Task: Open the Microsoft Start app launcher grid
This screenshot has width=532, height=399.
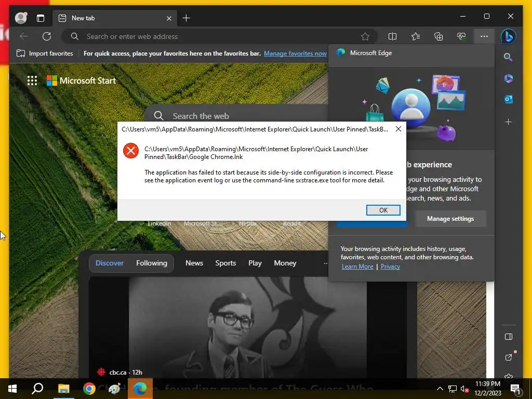Action: [32, 81]
